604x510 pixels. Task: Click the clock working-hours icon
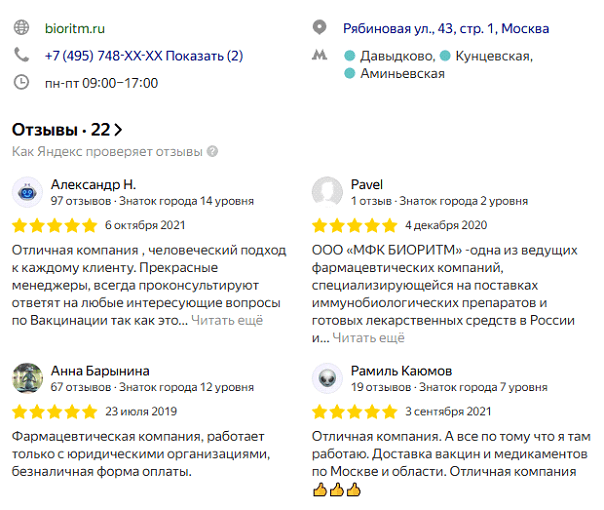pos(22,83)
